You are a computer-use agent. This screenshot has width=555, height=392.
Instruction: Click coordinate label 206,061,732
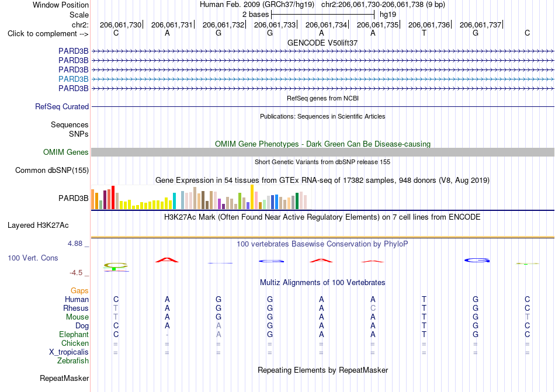click(223, 25)
